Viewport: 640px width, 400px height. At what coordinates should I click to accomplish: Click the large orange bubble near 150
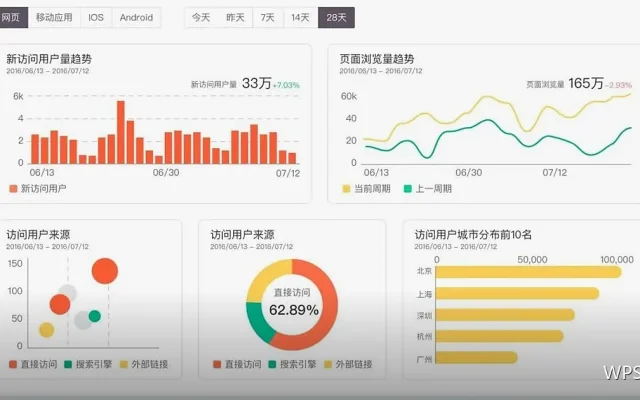coord(105,271)
